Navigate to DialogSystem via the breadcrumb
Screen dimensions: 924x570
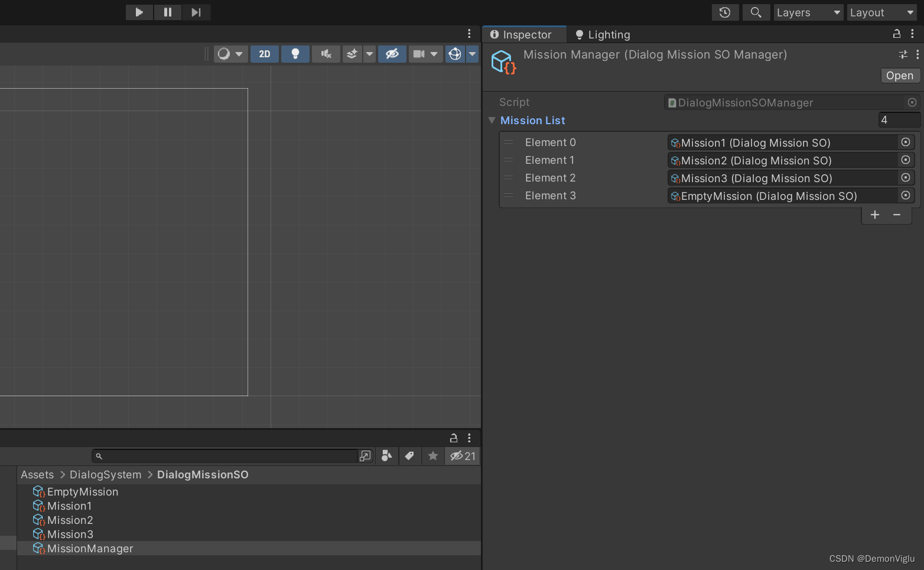click(105, 474)
